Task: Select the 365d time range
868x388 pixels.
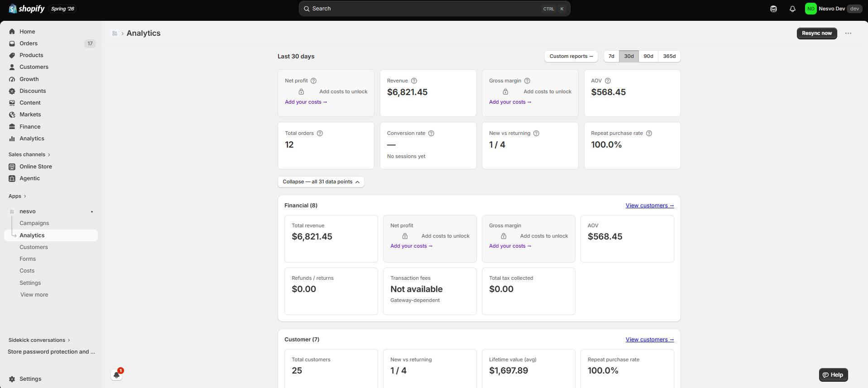Action: tap(669, 56)
